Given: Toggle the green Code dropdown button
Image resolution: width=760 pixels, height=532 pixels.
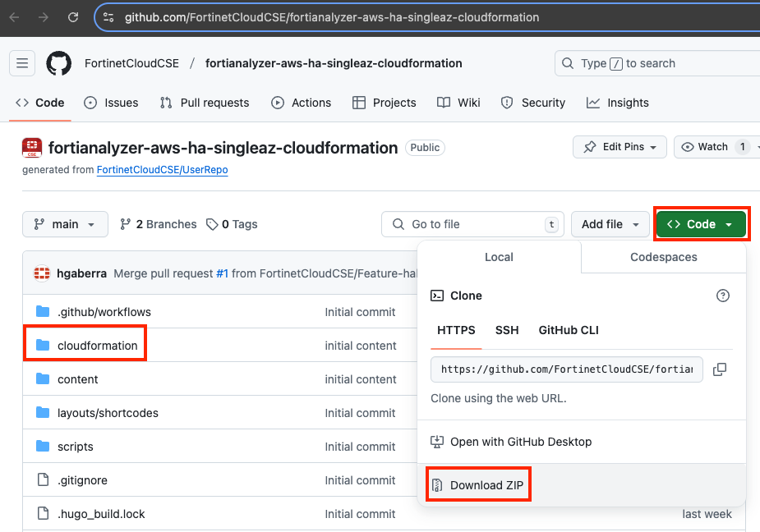Looking at the screenshot, I should [701, 224].
